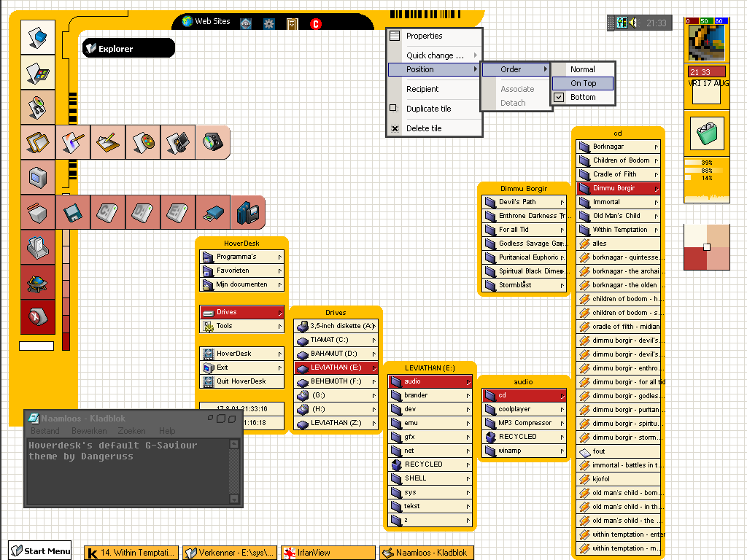Open the D: hard drive tile
This screenshot has height=560, width=747.
143,212
